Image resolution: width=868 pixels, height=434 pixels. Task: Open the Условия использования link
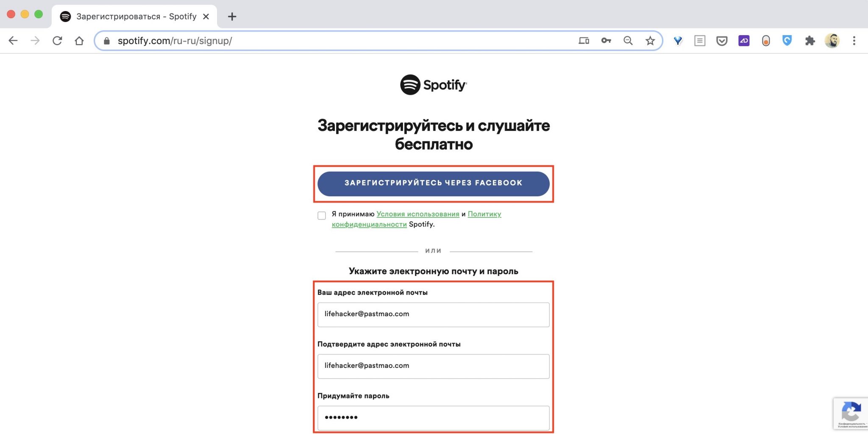coord(417,214)
